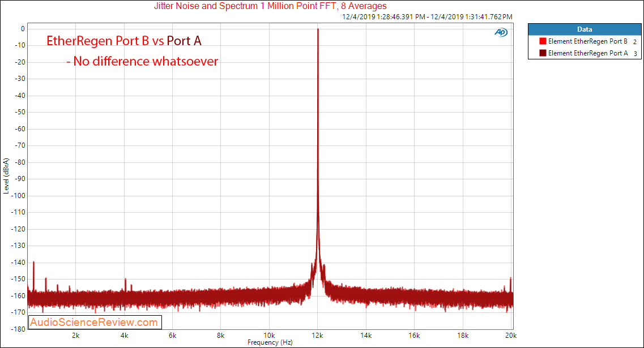The image size is (644, 348).
Task: Click the -100 level axis label
Action: [18, 195]
